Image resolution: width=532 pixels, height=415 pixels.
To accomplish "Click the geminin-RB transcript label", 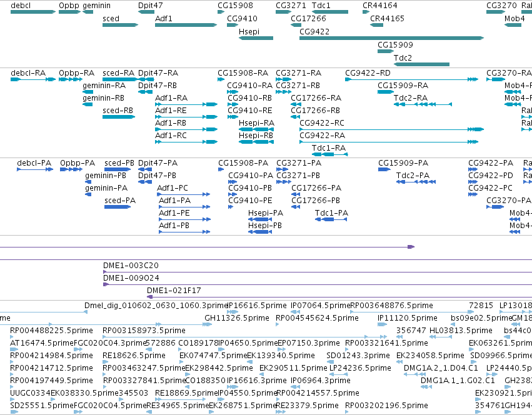I will 104,98.
